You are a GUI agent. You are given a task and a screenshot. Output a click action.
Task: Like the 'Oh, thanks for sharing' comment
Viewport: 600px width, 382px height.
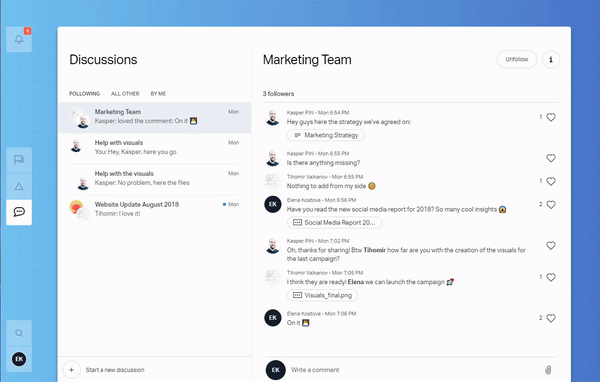pyautogui.click(x=551, y=245)
